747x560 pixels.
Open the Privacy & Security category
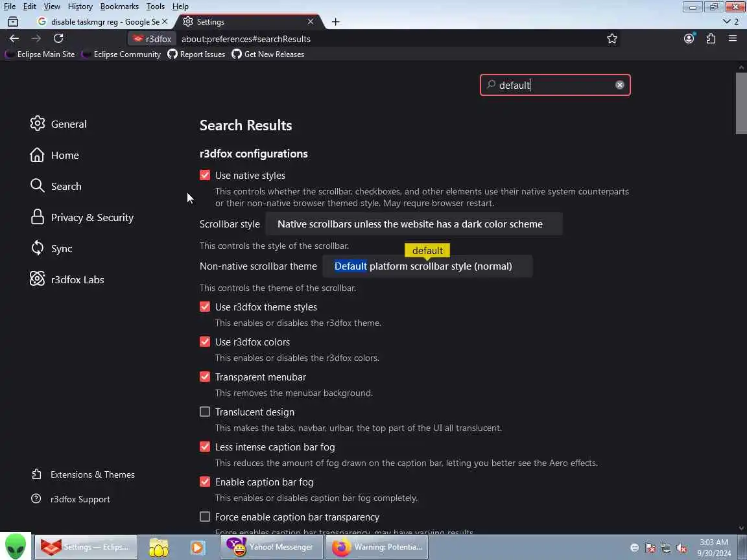[82, 218]
